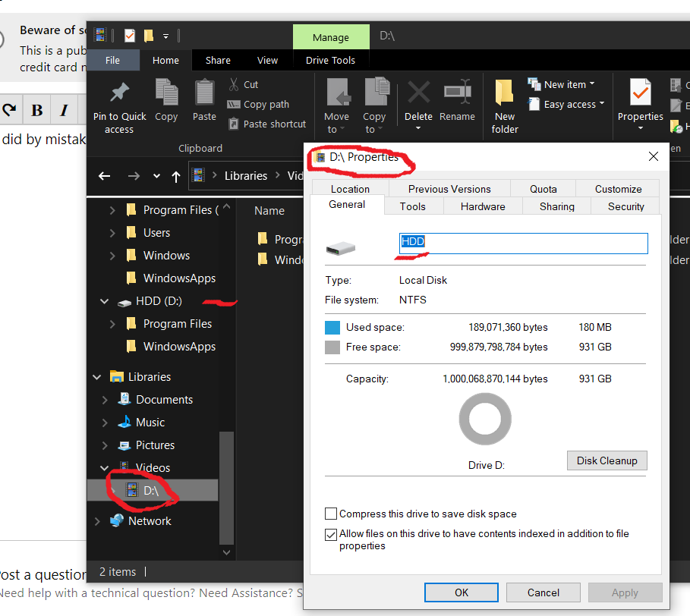Viewport: 690px width, 616px height.
Task: Expand the Network tree node
Action: pyautogui.click(x=97, y=521)
